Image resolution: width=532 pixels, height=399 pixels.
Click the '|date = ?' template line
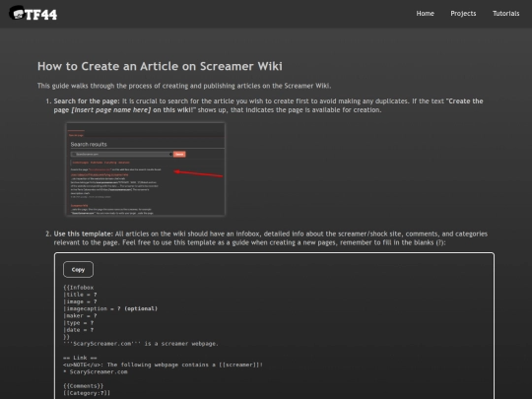tap(79, 330)
